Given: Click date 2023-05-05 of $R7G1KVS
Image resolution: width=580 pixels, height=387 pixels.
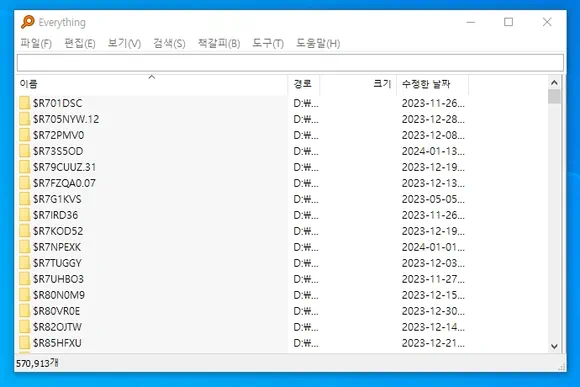Looking at the screenshot, I should click(x=433, y=199).
